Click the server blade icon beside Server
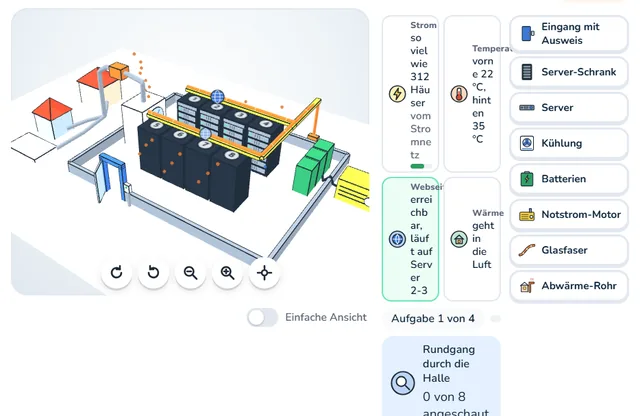 pyautogui.click(x=527, y=108)
